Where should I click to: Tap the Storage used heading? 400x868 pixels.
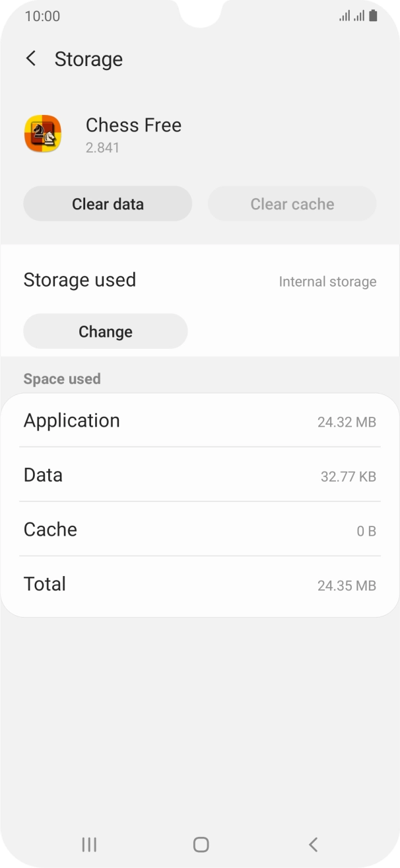tap(79, 279)
